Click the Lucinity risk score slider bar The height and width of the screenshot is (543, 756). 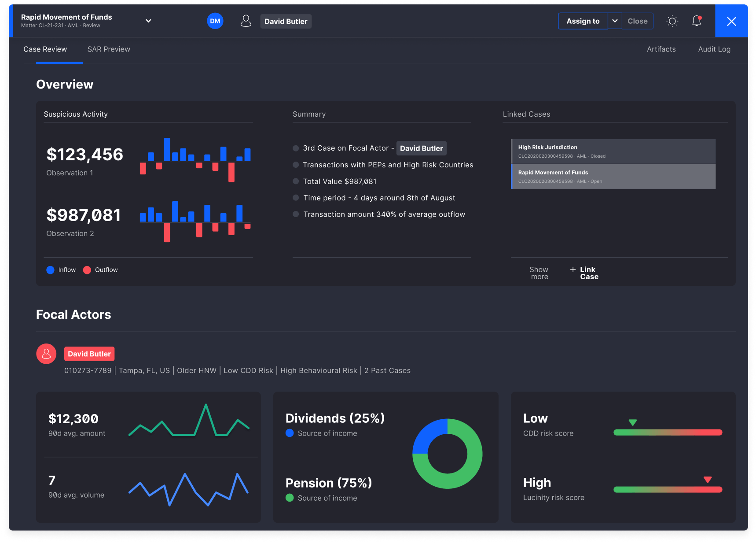[x=668, y=489]
